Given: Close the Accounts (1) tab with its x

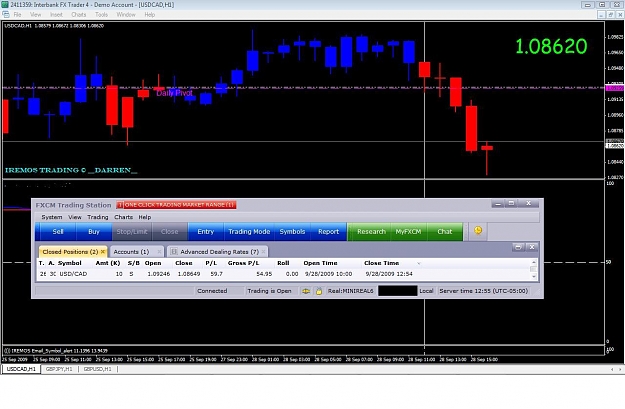Looking at the screenshot, I should coord(159,252).
